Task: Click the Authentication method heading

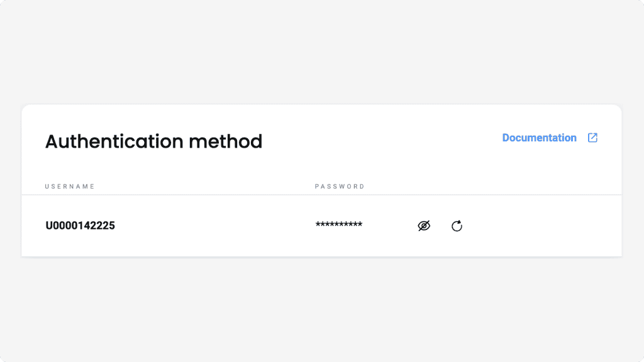Action: [x=153, y=141]
